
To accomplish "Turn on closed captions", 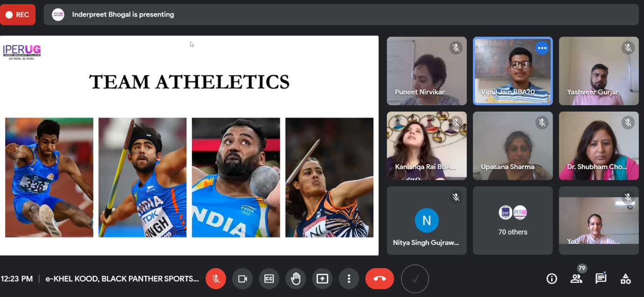I will [269, 279].
